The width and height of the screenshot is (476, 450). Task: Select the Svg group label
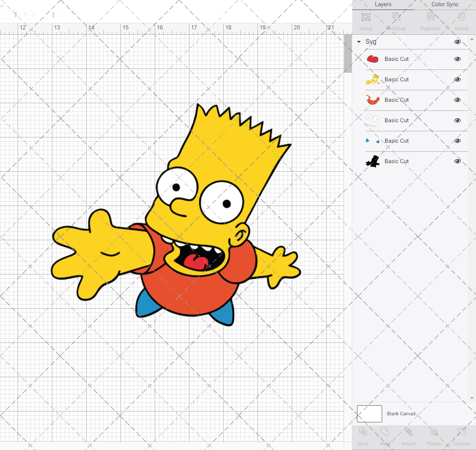click(x=371, y=41)
